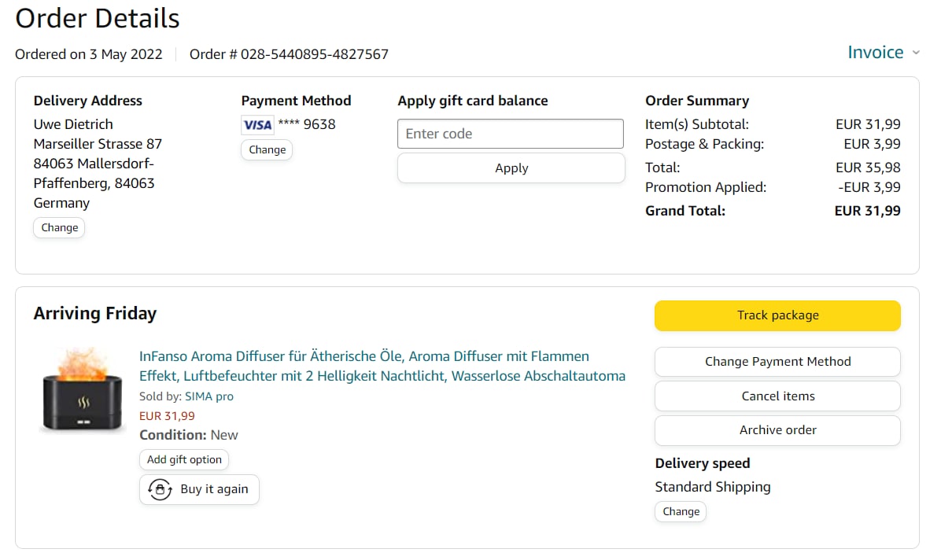
Task: Click the order number text
Action: coord(289,54)
